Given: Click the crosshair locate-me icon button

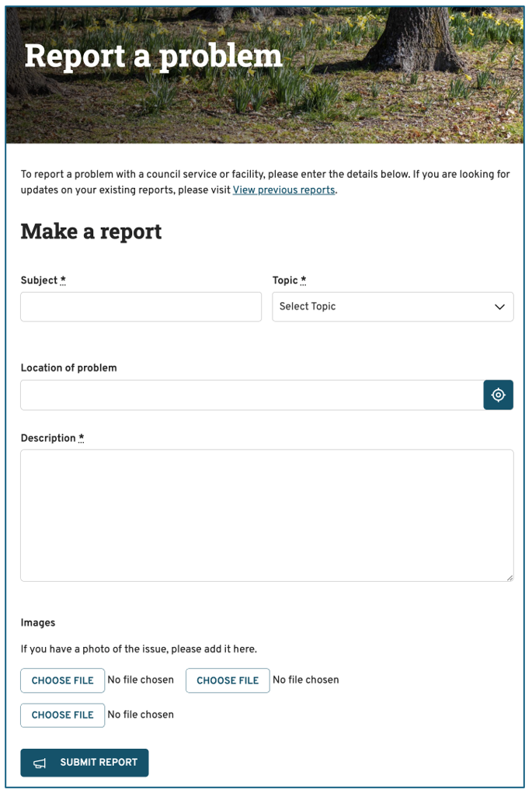Looking at the screenshot, I should point(498,395).
